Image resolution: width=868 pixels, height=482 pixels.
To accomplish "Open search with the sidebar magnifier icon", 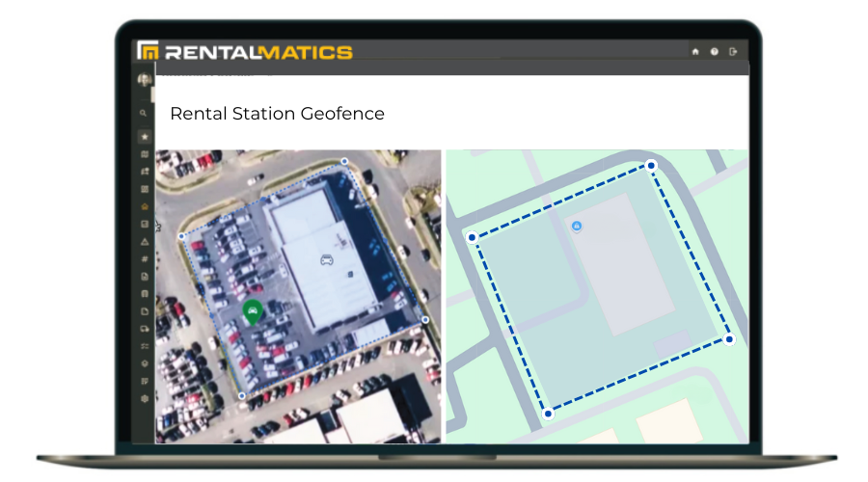I will point(144,113).
